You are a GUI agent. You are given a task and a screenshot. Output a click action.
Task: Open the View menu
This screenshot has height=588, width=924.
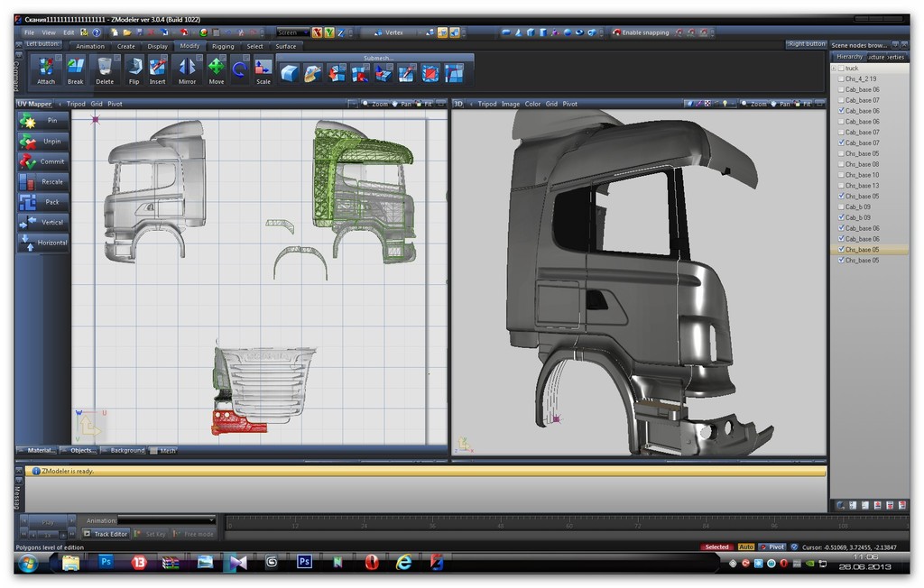point(49,32)
